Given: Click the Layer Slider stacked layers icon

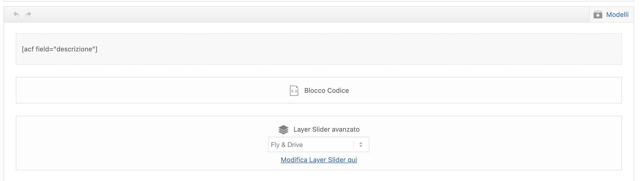Looking at the screenshot, I should (x=283, y=130).
